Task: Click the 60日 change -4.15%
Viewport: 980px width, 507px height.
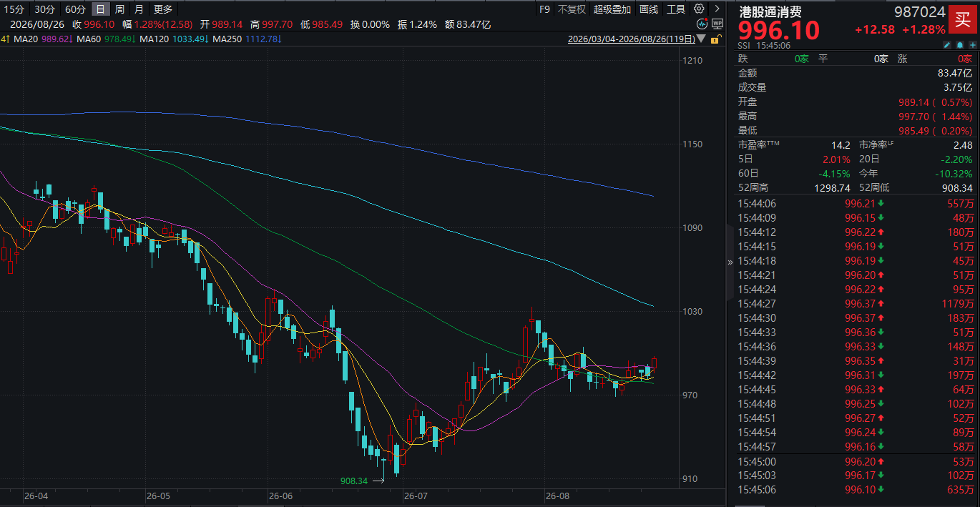Action: 834,174
